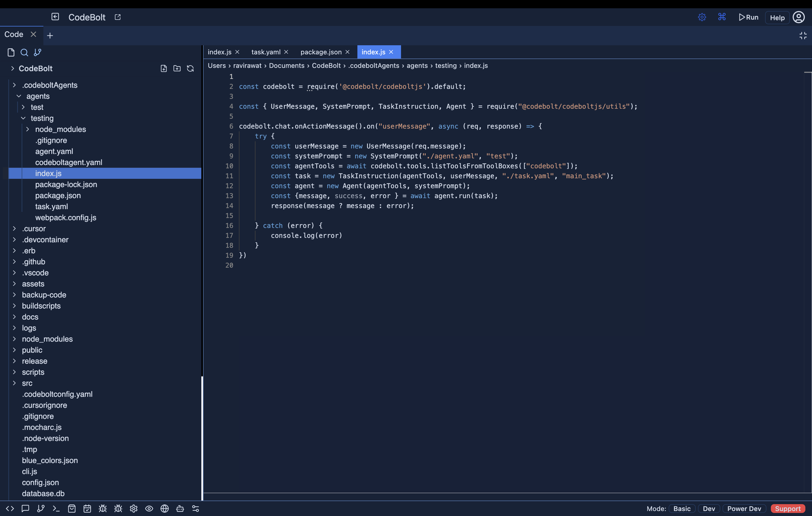812x516 pixels.
Task: Open settings gear in top bar
Action: click(702, 17)
